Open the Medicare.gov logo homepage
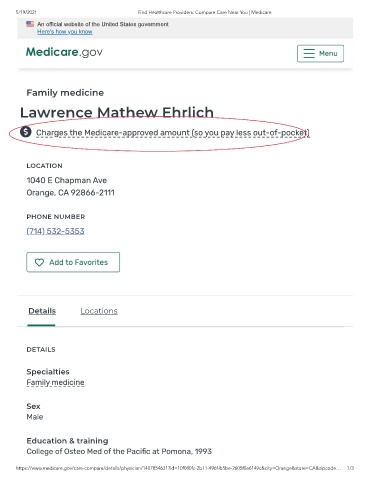 pyautogui.click(x=64, y=52)
